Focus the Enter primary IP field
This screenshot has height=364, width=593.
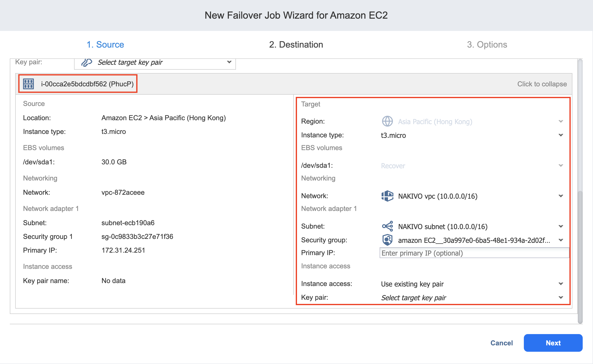pyautogui.click(x=474, y=253)
